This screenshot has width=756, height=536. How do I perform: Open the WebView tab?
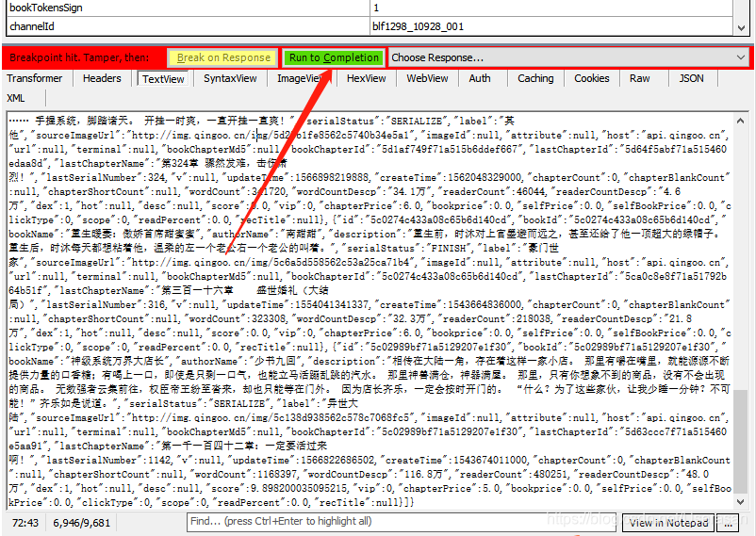click(x=427, y=78)
